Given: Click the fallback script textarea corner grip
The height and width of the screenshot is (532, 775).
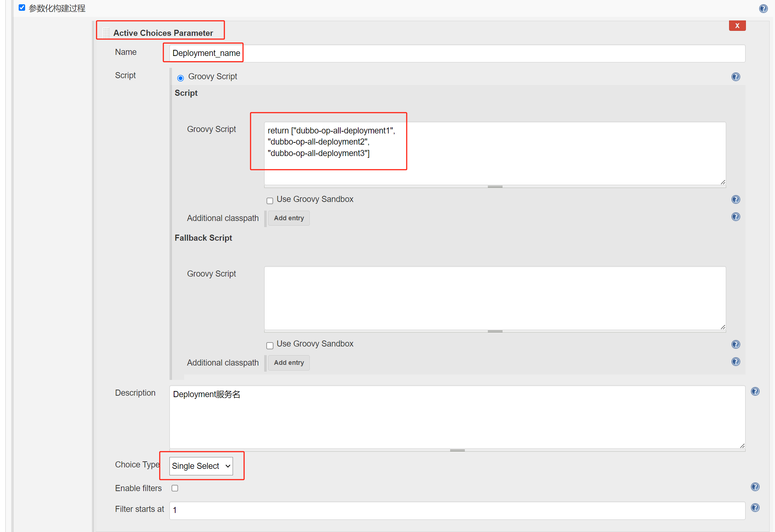Looking at the screenshot, I should [x=723, y=327].
